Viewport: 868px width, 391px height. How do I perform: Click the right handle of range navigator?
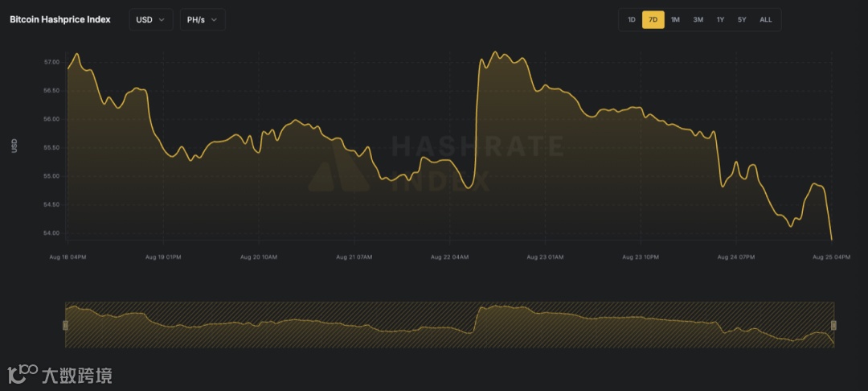pyautogui.click(x=833, y=325)
